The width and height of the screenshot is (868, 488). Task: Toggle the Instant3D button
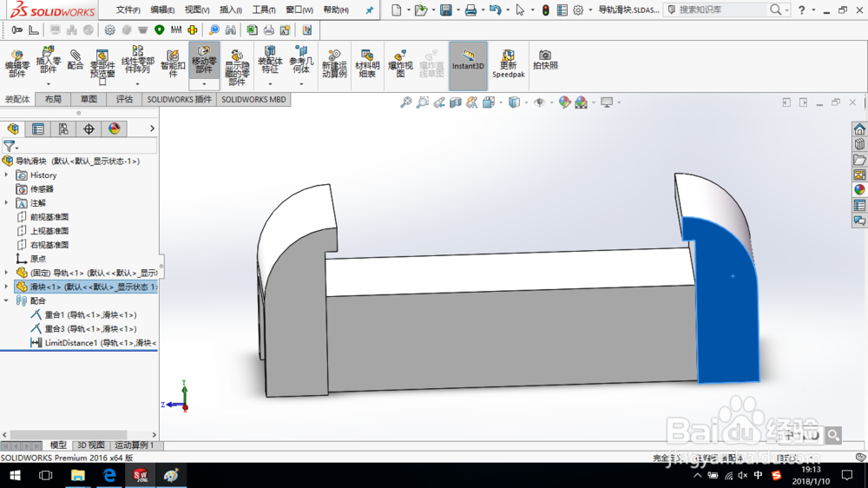(x=469, y=65)
